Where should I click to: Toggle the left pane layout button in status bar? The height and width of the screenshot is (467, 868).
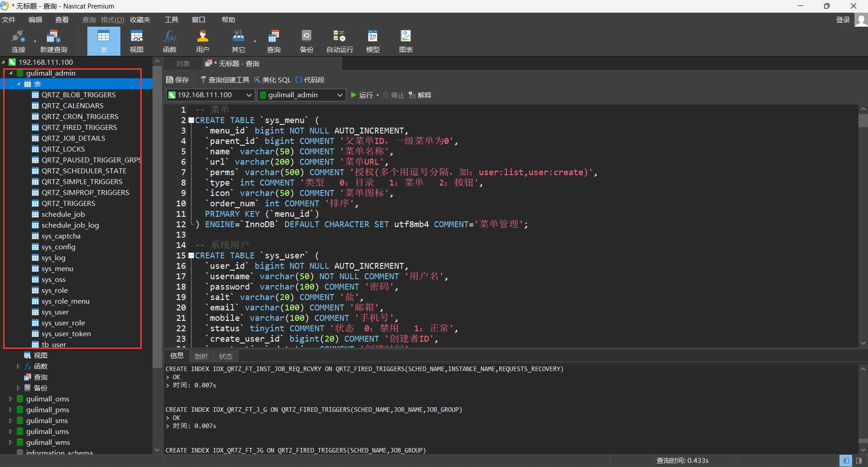[x=845, y=461]
